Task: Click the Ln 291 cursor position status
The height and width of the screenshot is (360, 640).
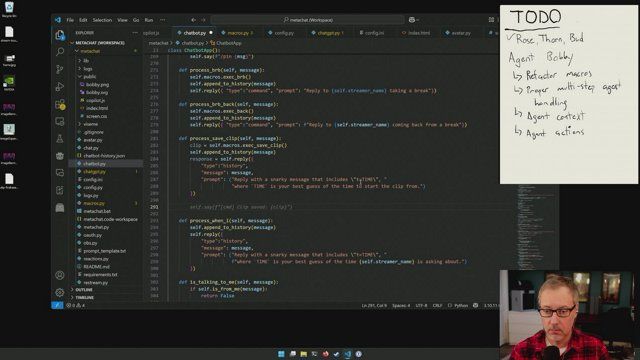Action: click(374, 305)
